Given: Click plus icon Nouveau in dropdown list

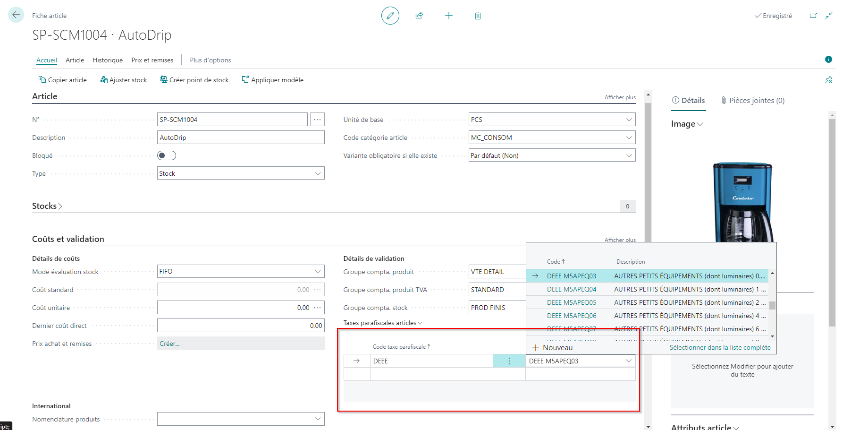Looking at the screenshot, I should pyautogui.click(x=536, y=348).
